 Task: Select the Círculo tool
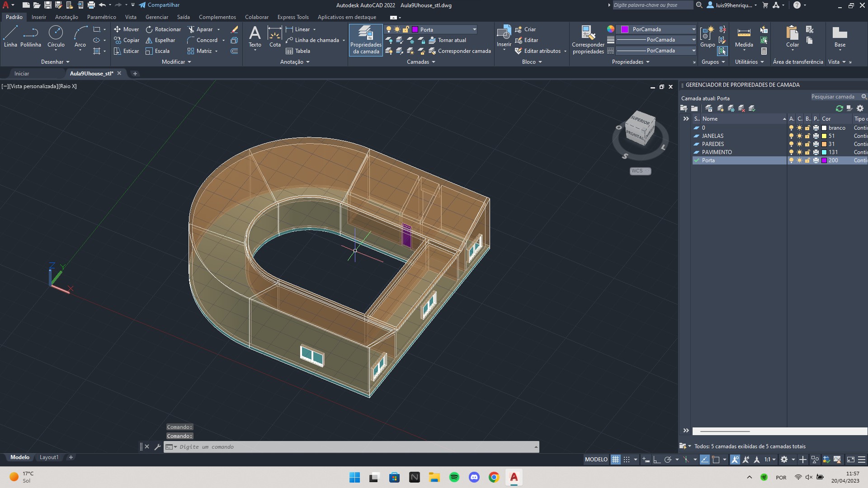point(56,36)
